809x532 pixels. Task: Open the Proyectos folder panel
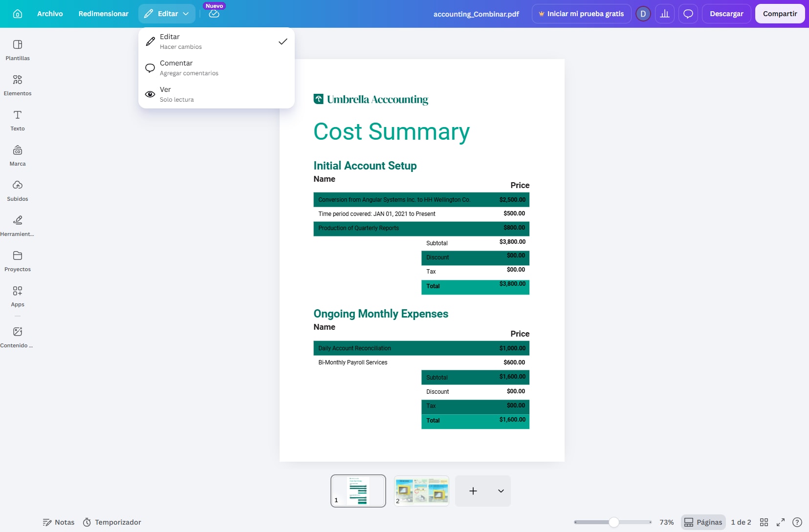coord(18,261)
